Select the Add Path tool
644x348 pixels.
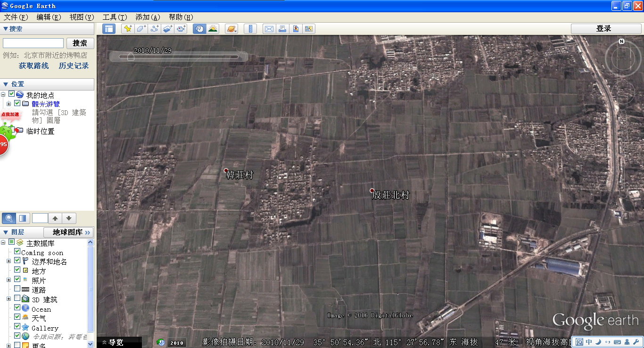(155, 29)
